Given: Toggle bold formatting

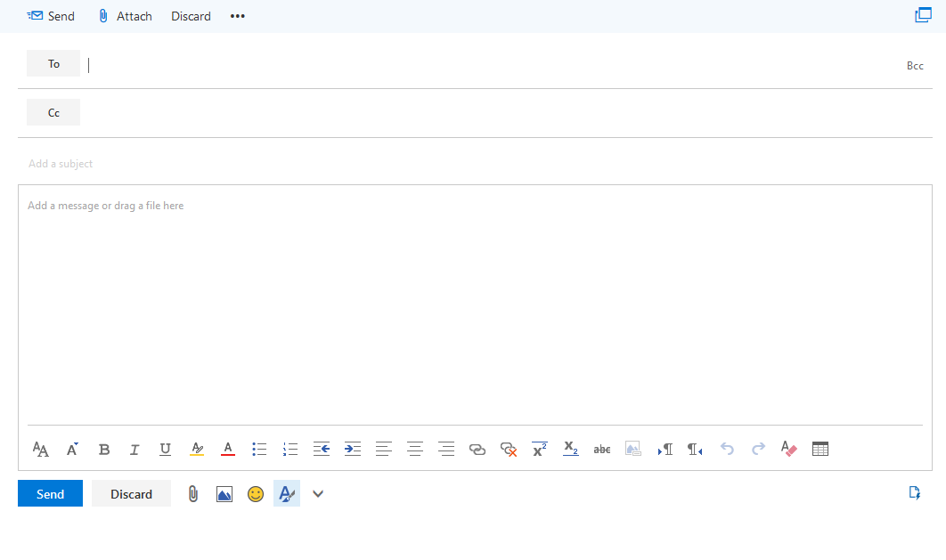Looking at the screenshot, I should (103, 449).
